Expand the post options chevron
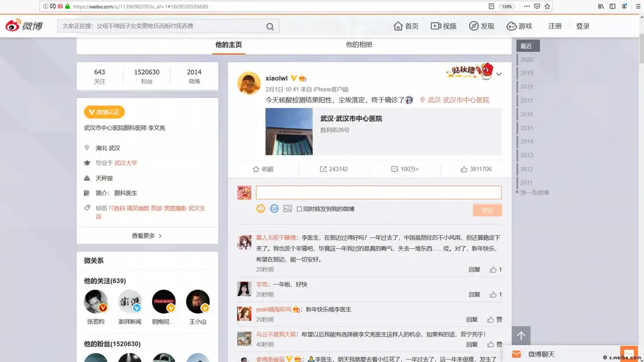 point(499,74)
